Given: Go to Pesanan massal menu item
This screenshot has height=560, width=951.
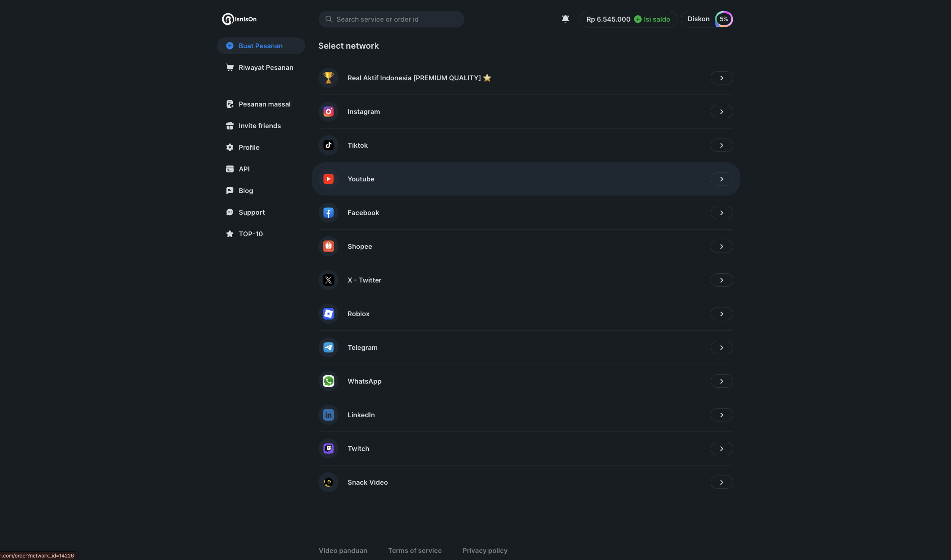Looking at the screenshot, I should (x=264, y=104).
